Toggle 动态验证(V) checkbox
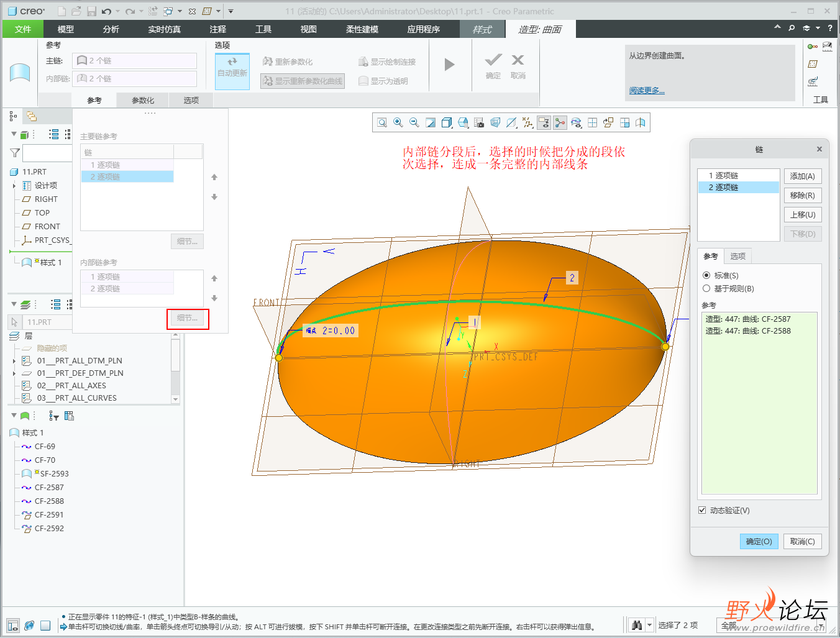 (702, 510)
